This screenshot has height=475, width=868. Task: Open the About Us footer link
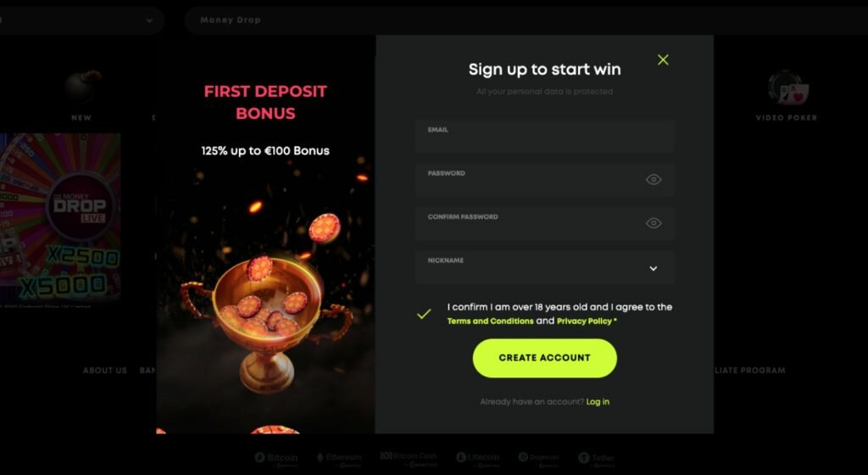(x=104, y=371)
